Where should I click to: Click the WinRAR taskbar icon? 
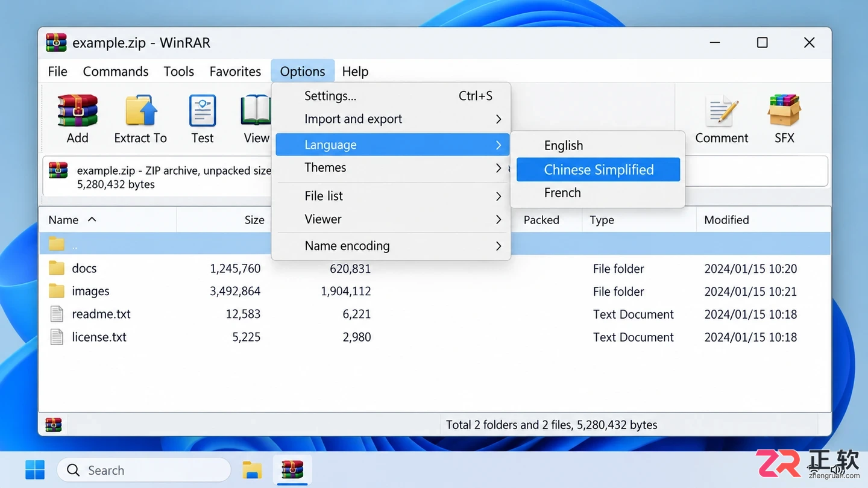point(292,469)
